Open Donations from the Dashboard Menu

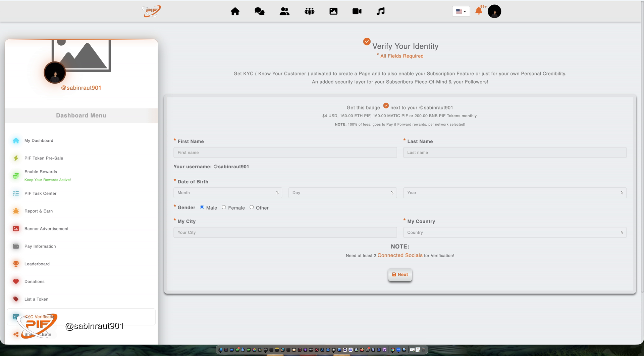pos(34,281)
